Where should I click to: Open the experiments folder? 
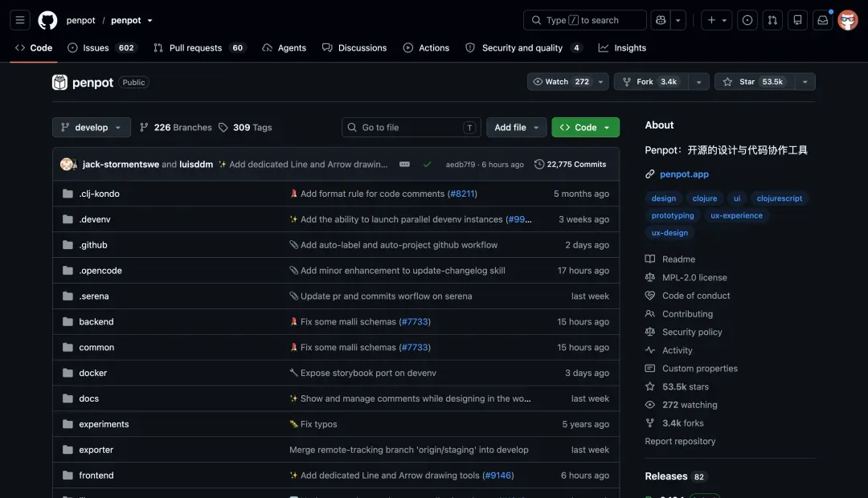tap(104, 424)
